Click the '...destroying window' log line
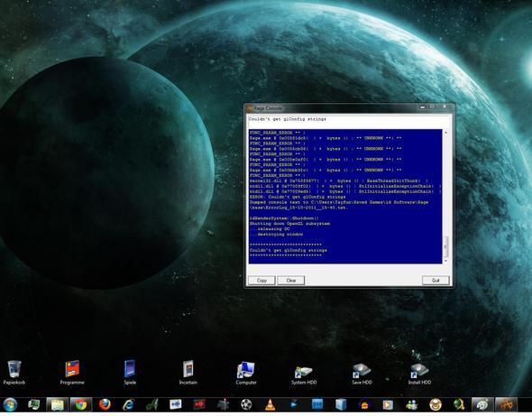 (x=276, y=235)
